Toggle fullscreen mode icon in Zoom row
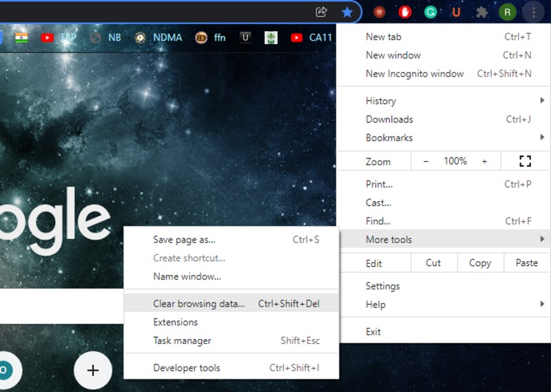The width and height of the screenshot is (551, 392). pyautogui.click(x=525, y=161)
